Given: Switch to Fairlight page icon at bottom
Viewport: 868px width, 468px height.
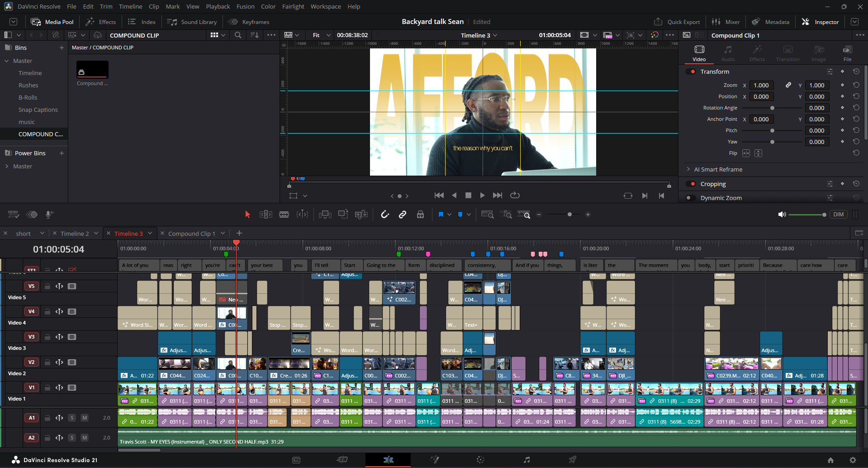Looking at the screenshot, I should (526, 460).
